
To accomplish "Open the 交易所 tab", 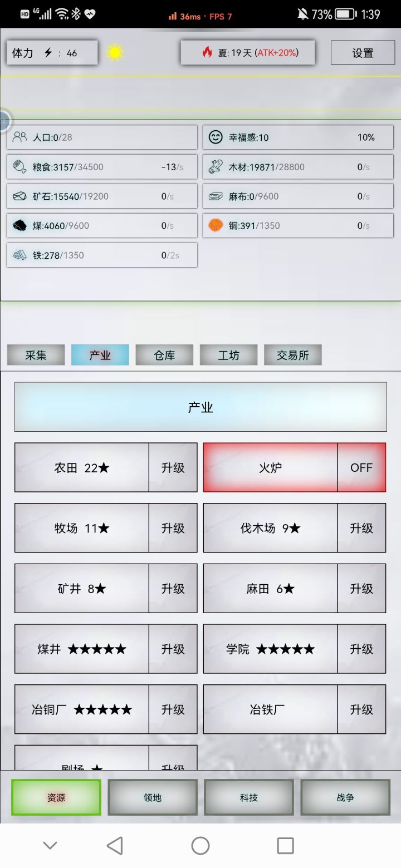I will [x=292, y=355].
